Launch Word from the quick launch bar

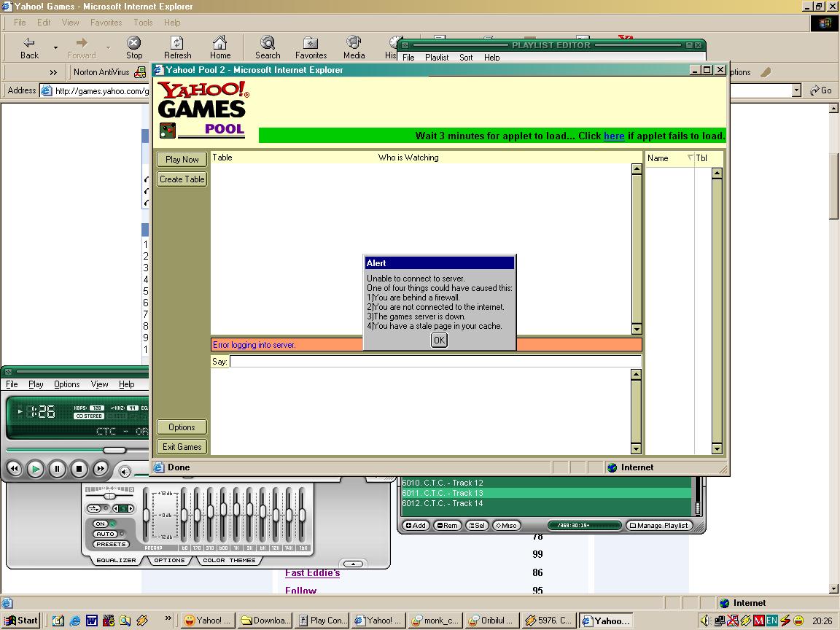click(92, 621)
